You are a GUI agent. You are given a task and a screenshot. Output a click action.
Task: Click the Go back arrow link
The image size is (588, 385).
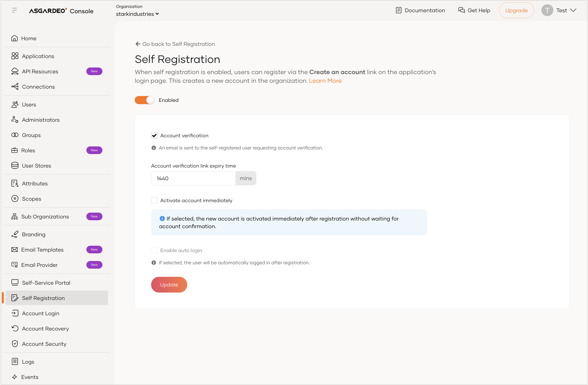pos(138,44)
